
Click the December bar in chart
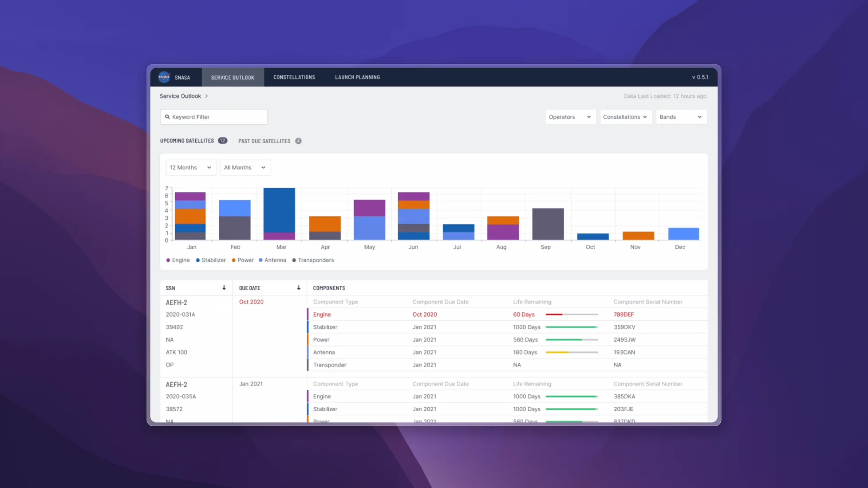[683, 234]
